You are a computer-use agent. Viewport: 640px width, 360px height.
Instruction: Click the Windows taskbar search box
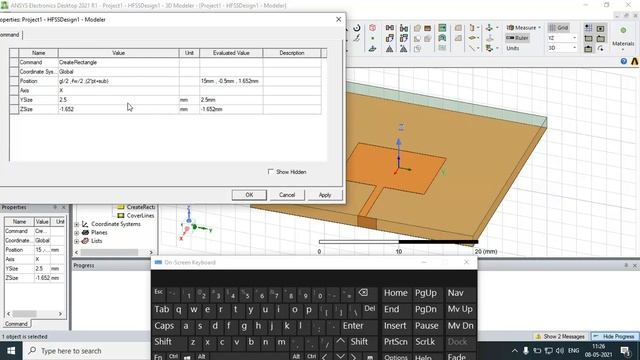tap(87, 351)
